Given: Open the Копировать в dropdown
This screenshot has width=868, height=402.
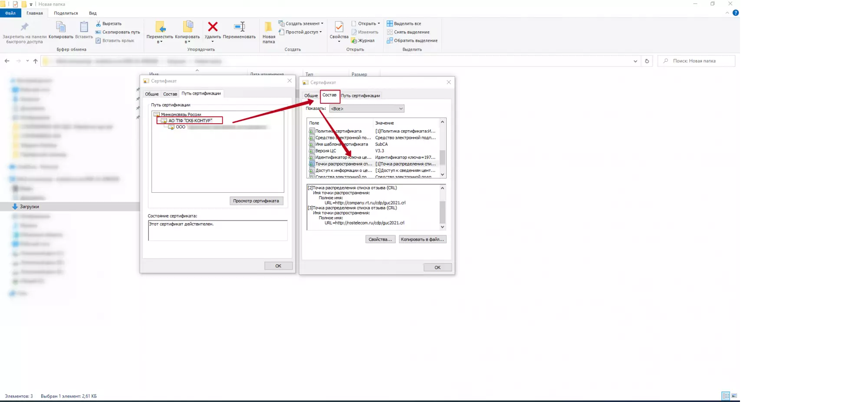Looking at the screenshot, I should tap(187, 32).
